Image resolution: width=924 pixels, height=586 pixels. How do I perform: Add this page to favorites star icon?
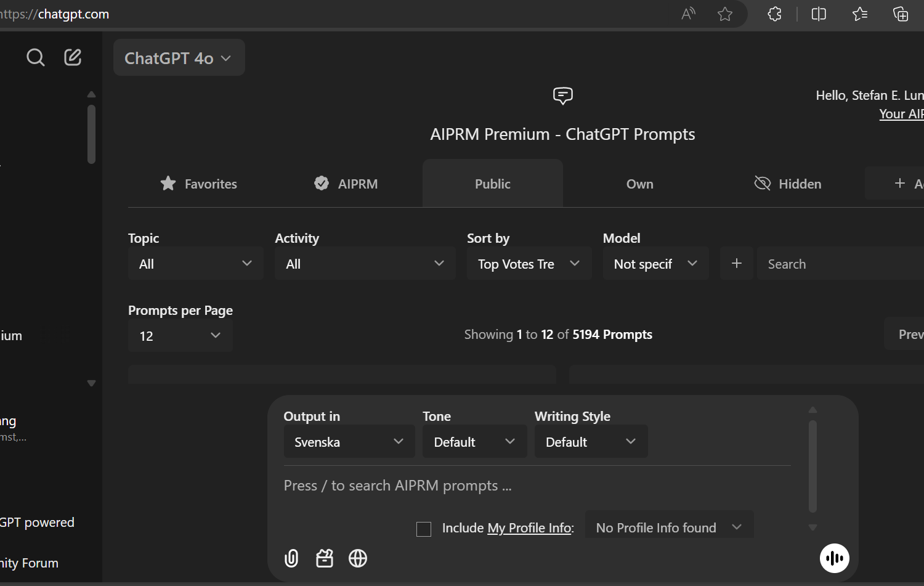(725, 14)
